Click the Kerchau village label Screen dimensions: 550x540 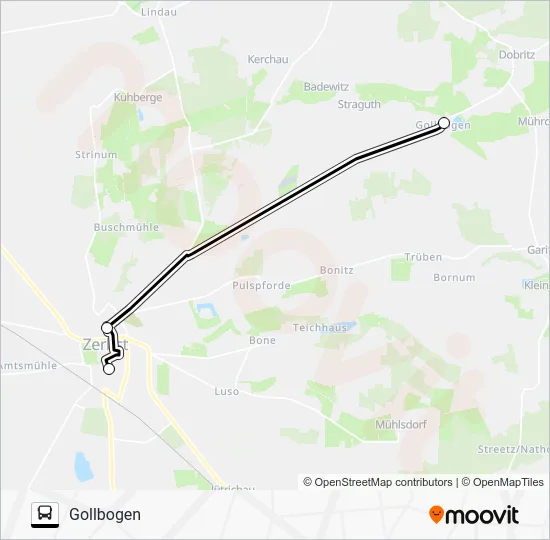[x=268, y=59]
